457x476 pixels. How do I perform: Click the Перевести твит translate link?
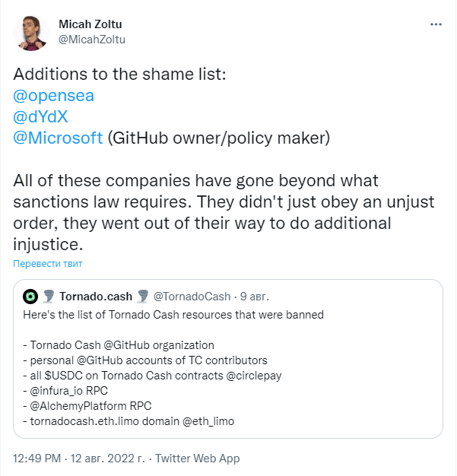tap(47, 264)
